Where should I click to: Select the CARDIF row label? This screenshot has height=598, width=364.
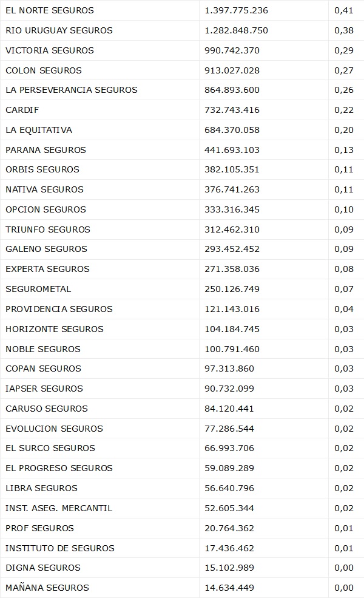22,110
